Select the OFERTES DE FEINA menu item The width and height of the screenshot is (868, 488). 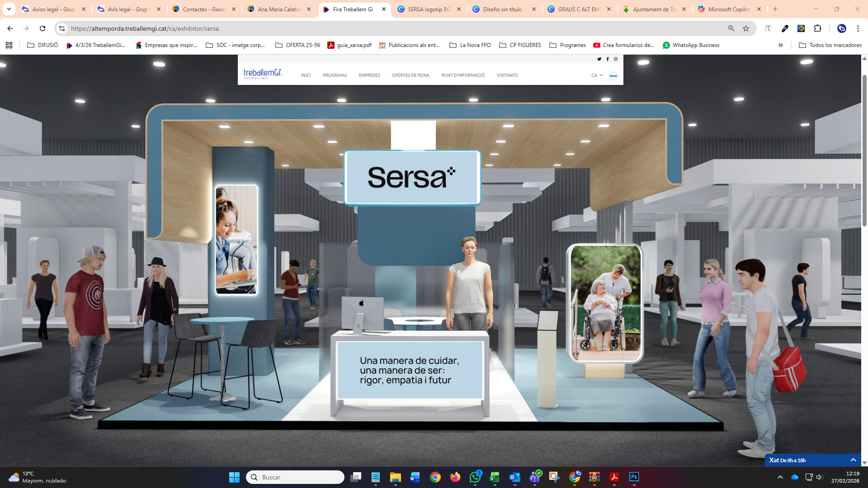(x=410, y=75)
